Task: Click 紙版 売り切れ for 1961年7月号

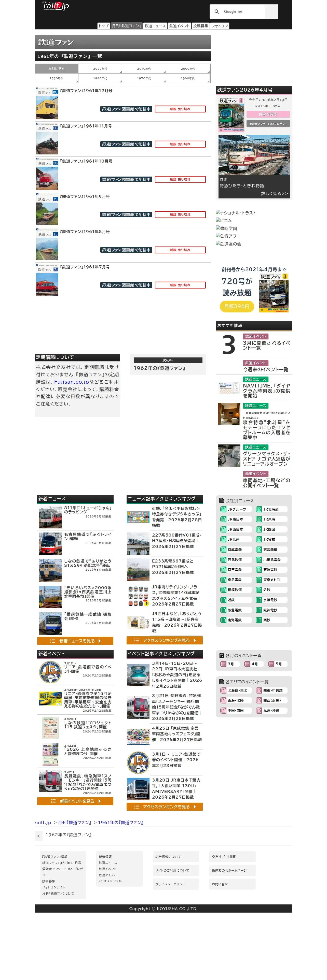Action: pos(180,285)
